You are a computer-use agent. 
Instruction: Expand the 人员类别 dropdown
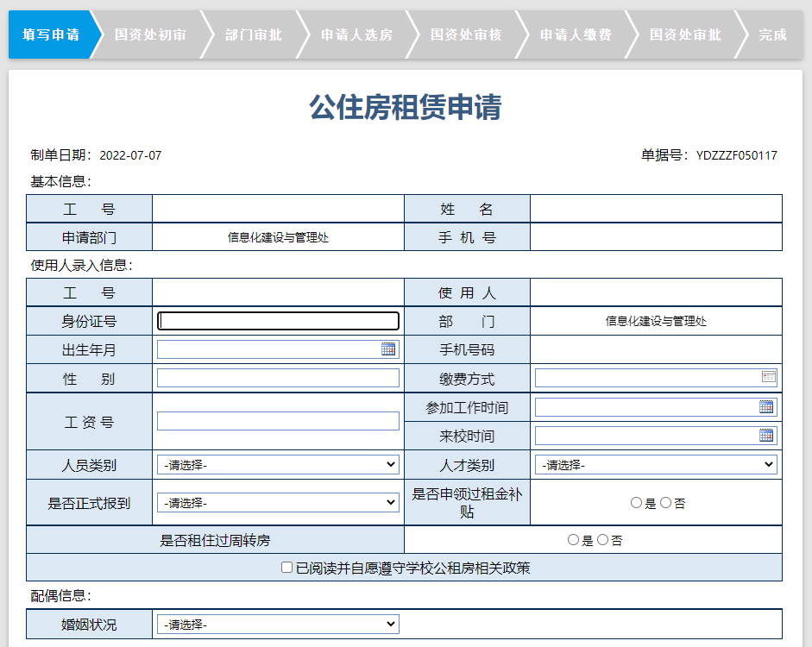point(278,465)
